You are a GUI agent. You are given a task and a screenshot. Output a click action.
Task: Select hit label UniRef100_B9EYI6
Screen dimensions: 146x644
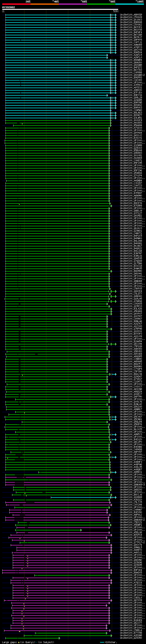131,95
